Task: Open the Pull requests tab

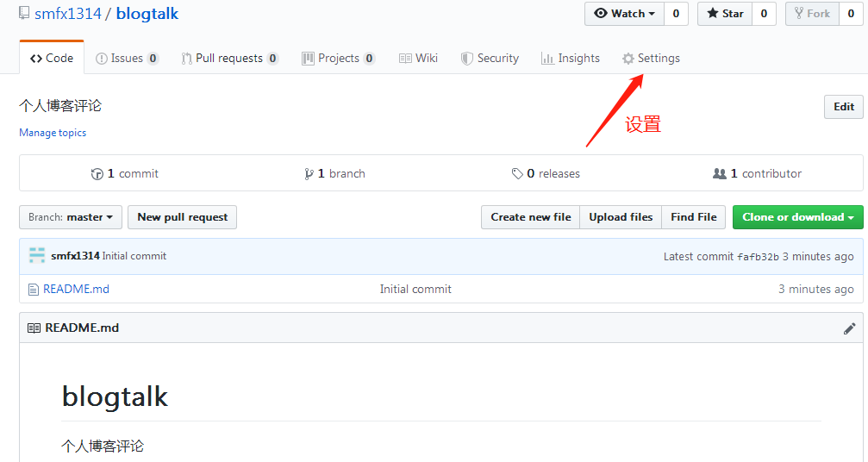Action: (x=230, y=58)
